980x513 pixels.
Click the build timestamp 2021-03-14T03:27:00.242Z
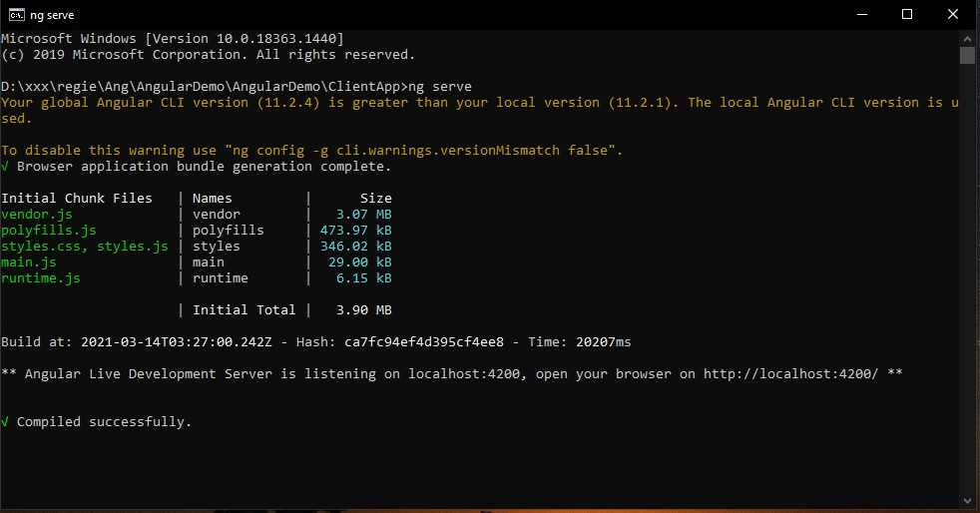(x=177, y=342)
